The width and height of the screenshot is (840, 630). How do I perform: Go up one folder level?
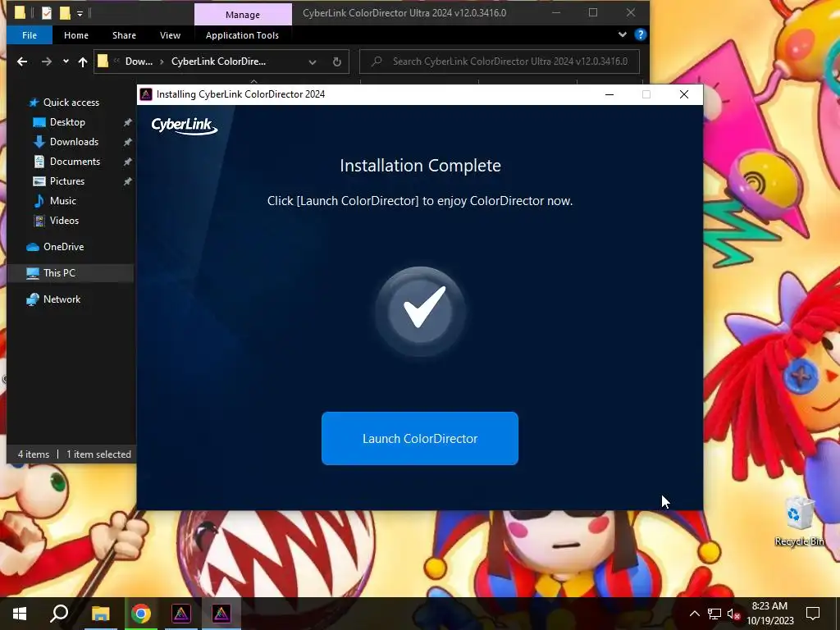83,62
